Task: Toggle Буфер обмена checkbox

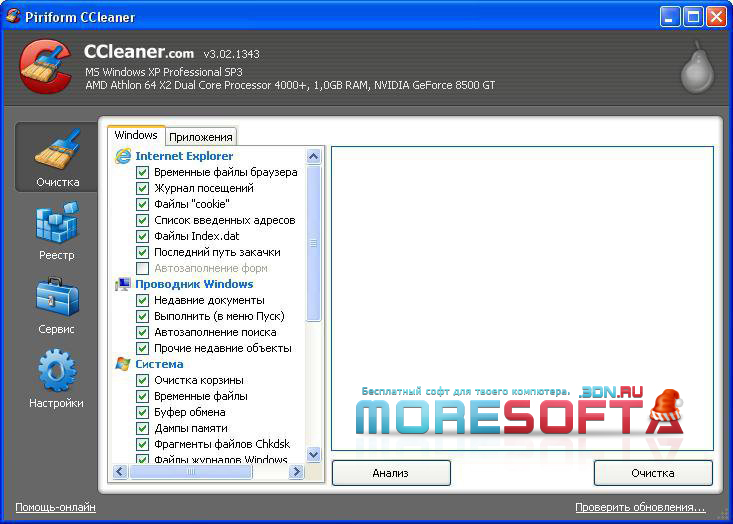Action: pos(143,412)
